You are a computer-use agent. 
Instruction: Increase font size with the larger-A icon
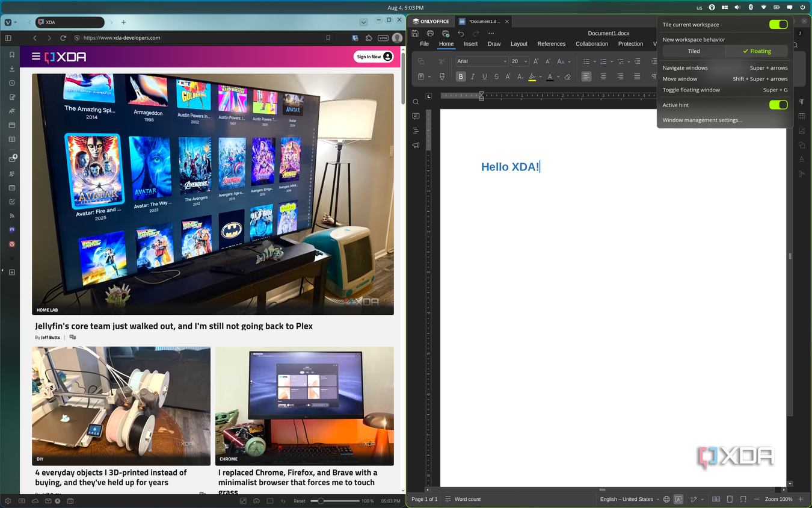coord(536,61)
